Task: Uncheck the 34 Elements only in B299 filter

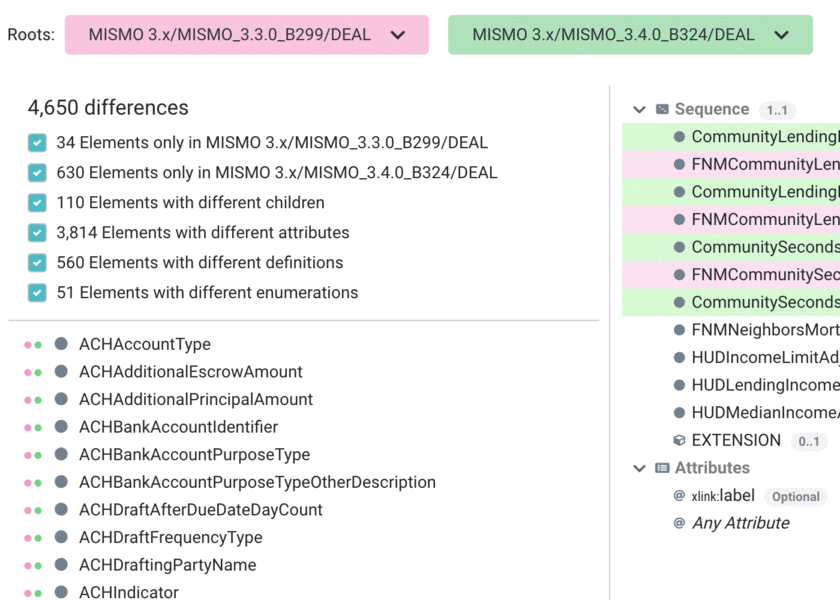Action: pos(37,143)
